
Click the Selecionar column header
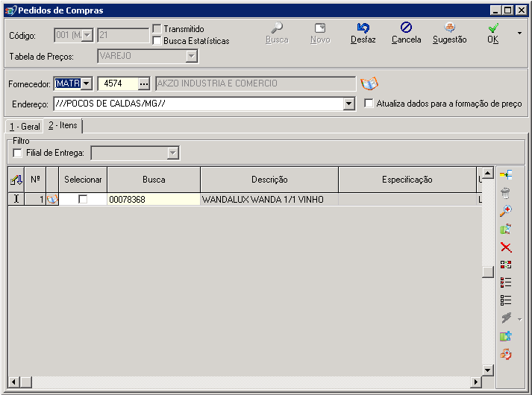(83, 180)
